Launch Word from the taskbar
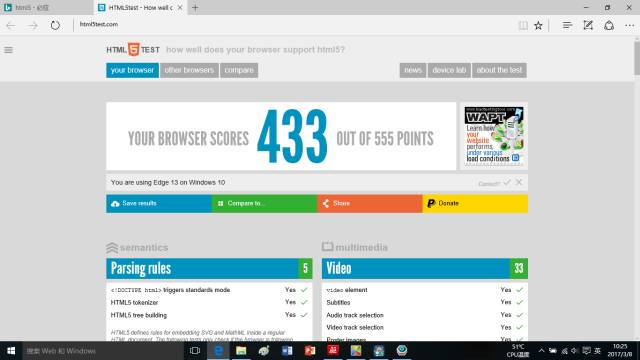The height and width of the screenshot is (360, 640). pos(287,351)
